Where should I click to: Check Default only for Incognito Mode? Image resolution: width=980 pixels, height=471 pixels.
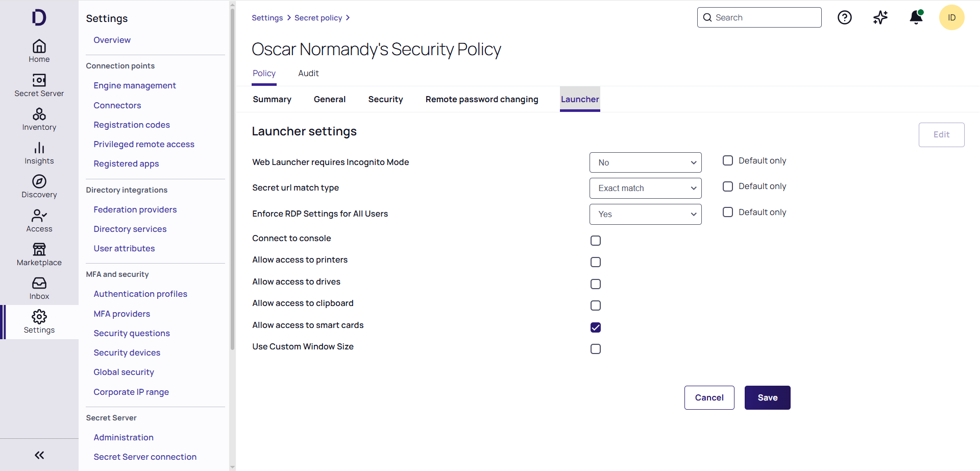pyautogui.click(x=728, y=161)
